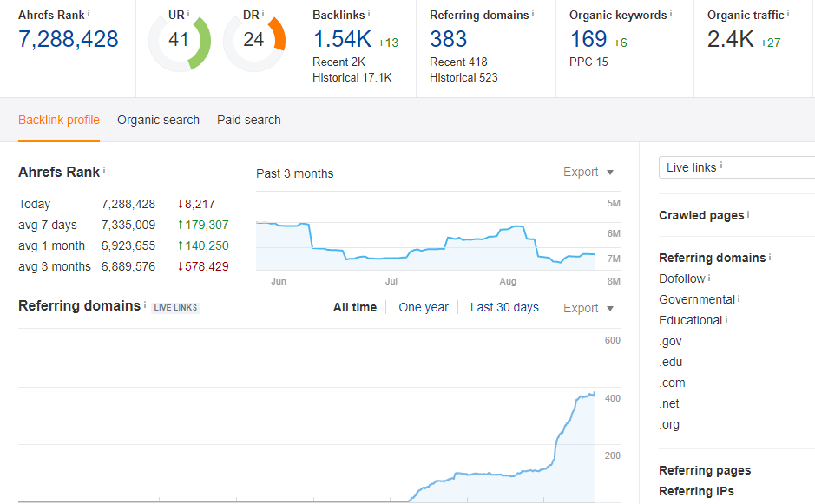This screenshot has width=815, height=504.
Task: Switch to Paid search tab
Action: click(x=249, y=120)
